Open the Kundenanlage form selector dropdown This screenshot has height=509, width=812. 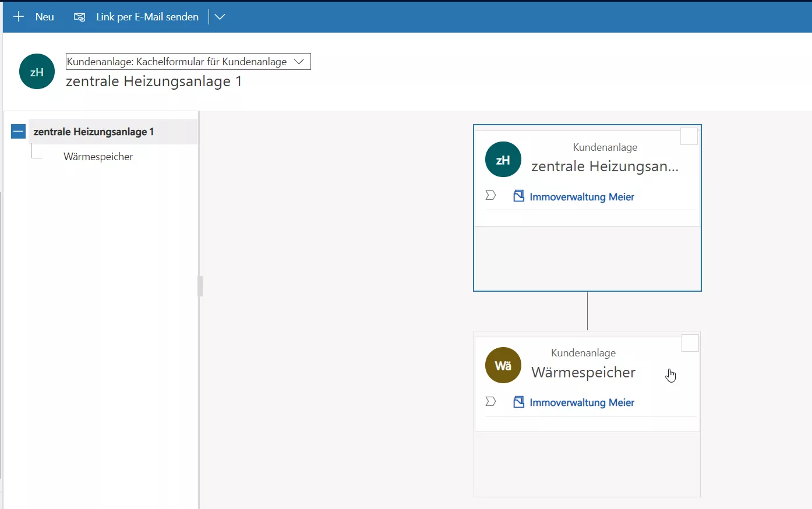[x=299, y=62]
